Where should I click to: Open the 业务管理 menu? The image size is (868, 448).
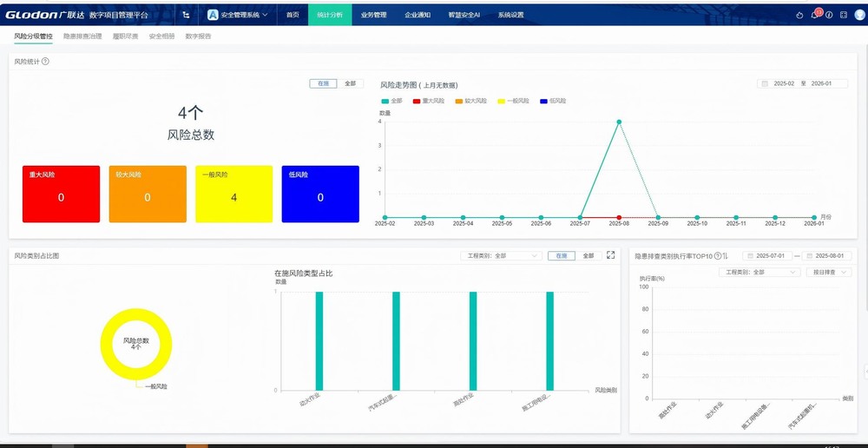coord(373,15)
